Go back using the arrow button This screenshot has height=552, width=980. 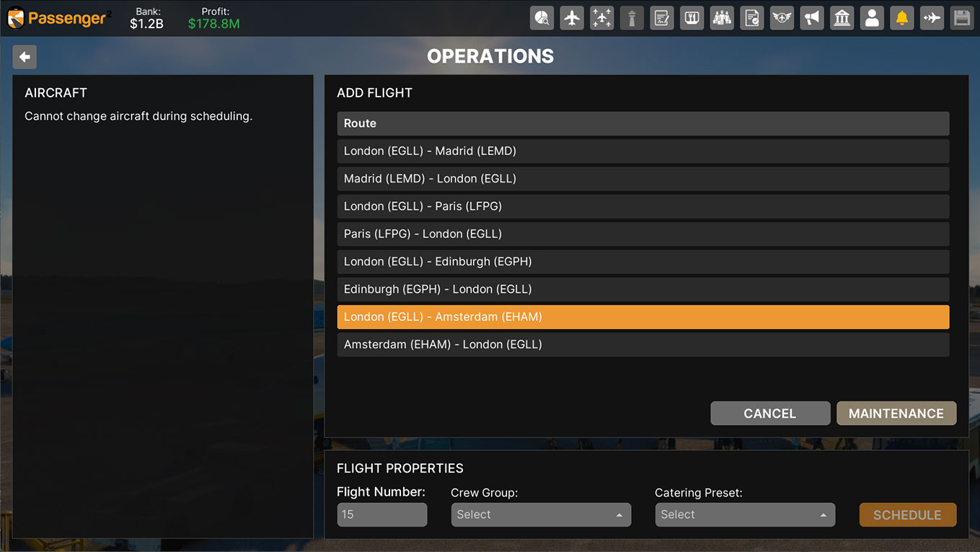(x=25, y=57)
